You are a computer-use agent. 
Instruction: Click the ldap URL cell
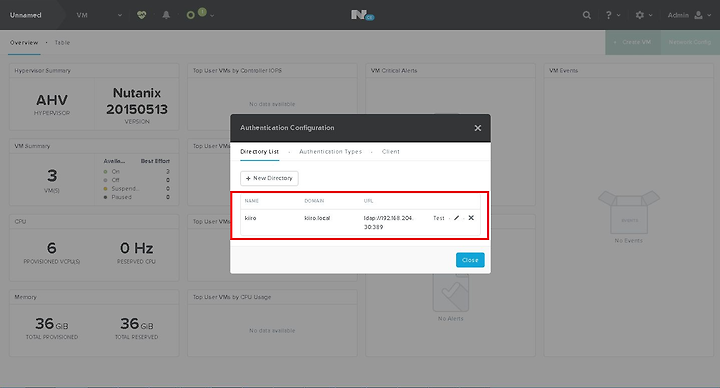[388, 222]
